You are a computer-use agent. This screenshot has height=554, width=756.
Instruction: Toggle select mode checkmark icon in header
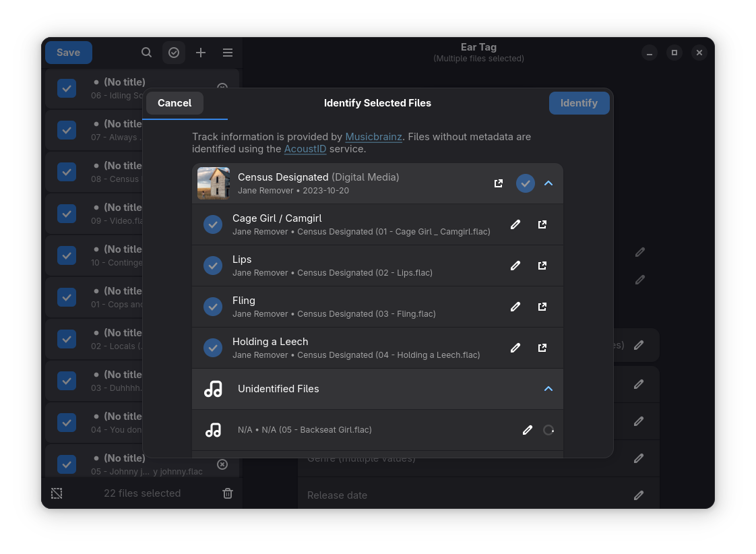[x=174, y=53]
